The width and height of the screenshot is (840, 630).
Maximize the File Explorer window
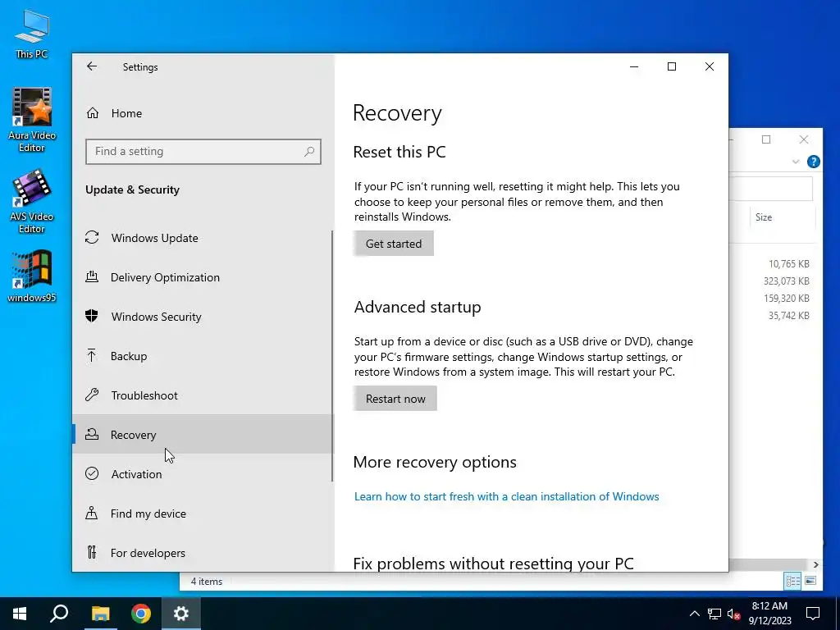pyautogui.click(x=766, y=139)
